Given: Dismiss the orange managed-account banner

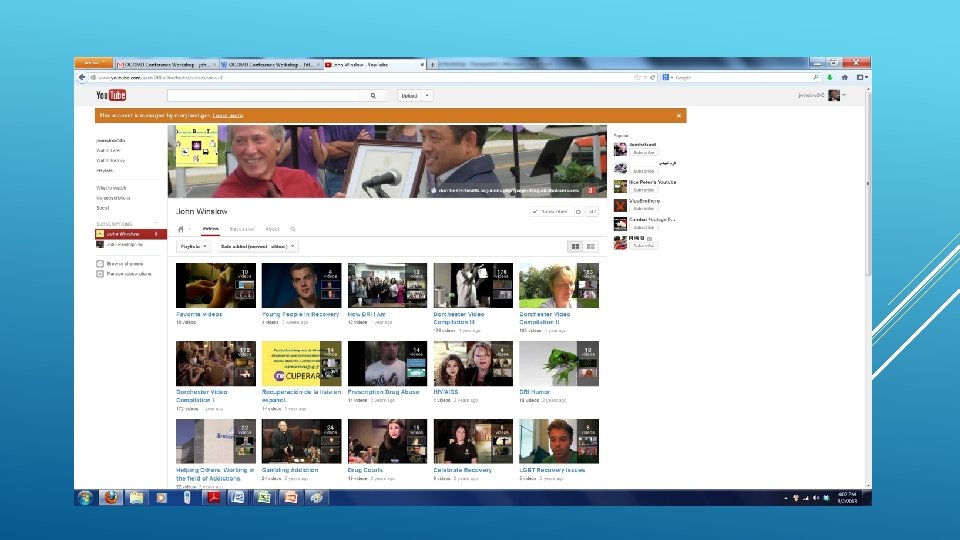Looking at the screenshot, I should [x=678, y=115].
